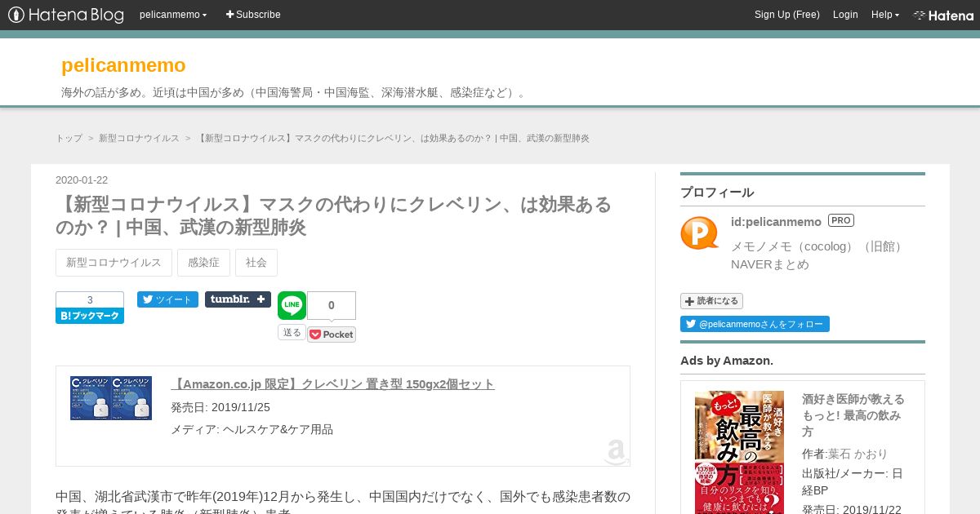Click the 2020-01-22 date link

coord(82,180)
